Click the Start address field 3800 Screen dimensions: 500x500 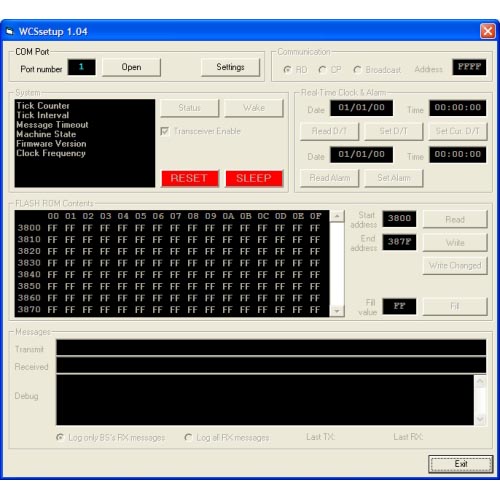(399, 219)
